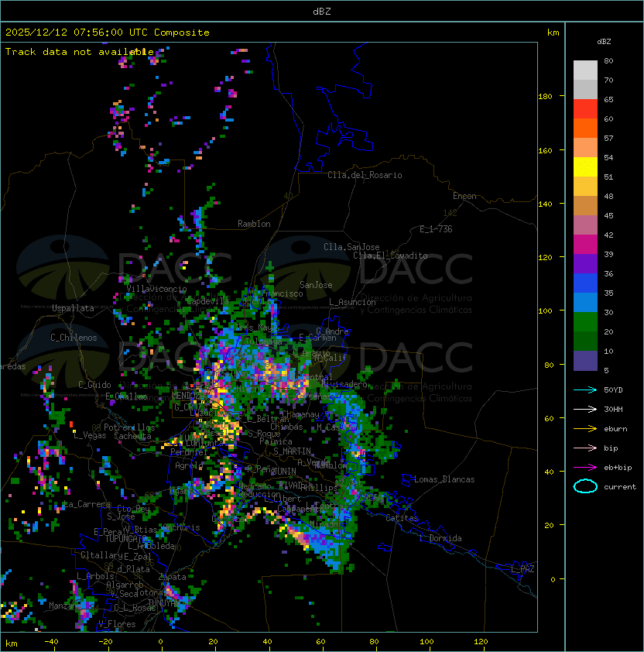Click the white 30HM arrow legend icon
Screen dimensions: 644x652
[x=585, y=409]
